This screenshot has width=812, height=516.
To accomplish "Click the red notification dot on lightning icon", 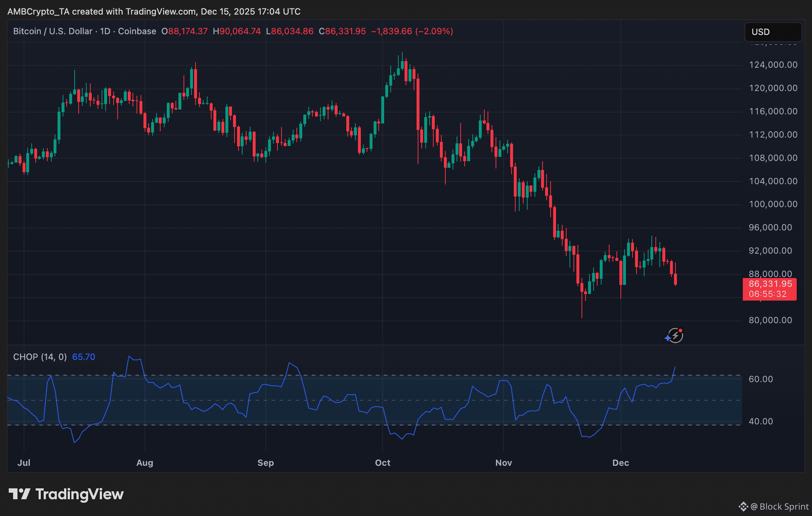I will [x=681, y=330].
